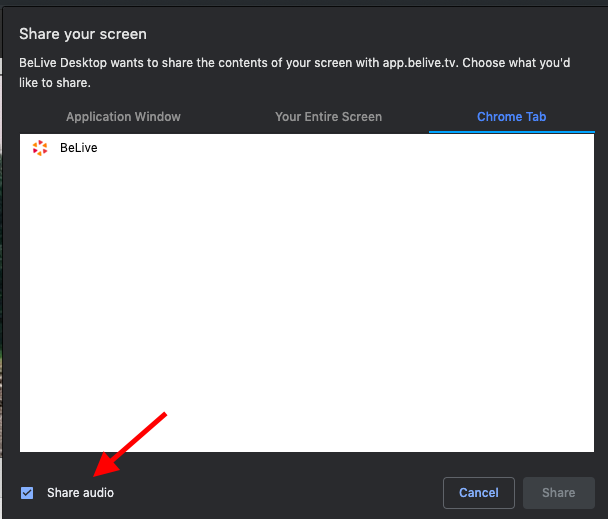Uncheck the Share audio checkbox
The height and width of the screenshot is (519, 608).
tap(27, 493)
